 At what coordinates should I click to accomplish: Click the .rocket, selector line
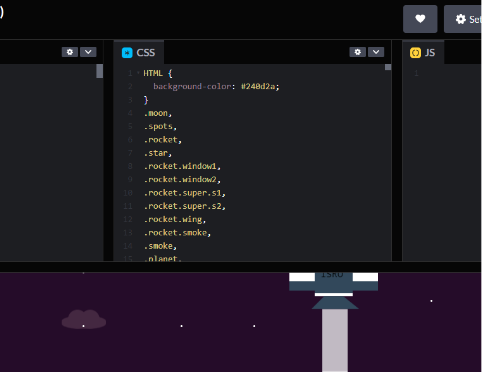pyautogui.click(x=163, y=140)
